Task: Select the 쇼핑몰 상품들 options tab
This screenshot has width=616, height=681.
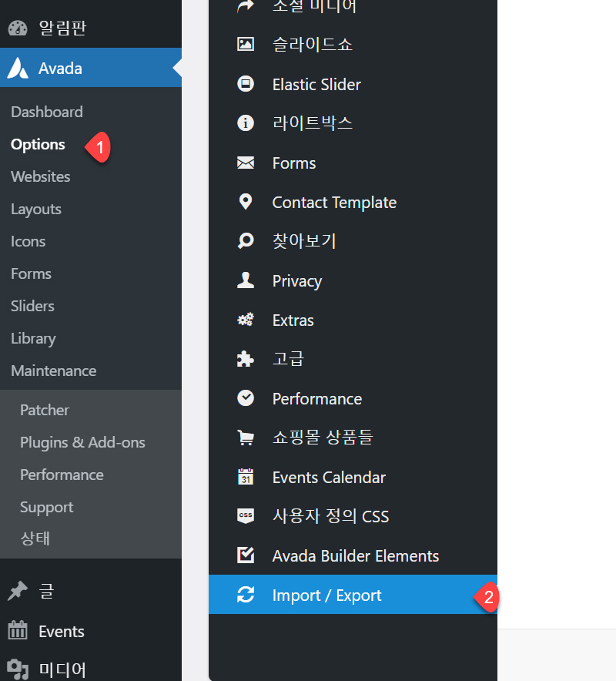Action: [353, 438]
